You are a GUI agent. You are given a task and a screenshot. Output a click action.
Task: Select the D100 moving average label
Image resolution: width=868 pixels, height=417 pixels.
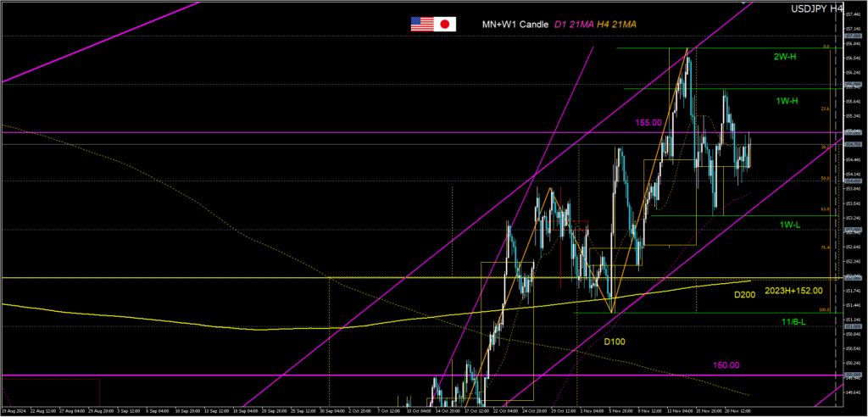click(x=615, y=342)
